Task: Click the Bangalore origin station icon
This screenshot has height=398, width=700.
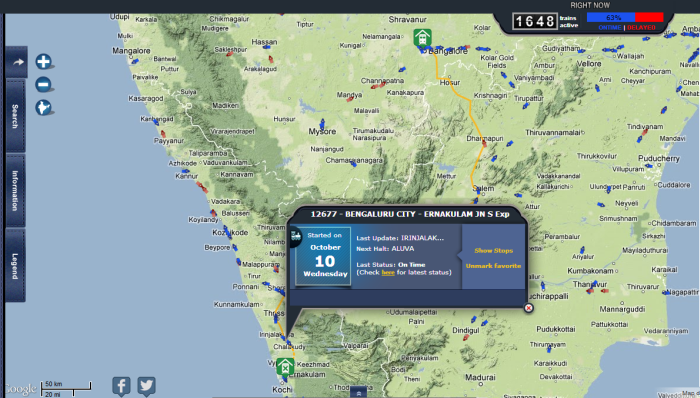Action: pos(422,37)
